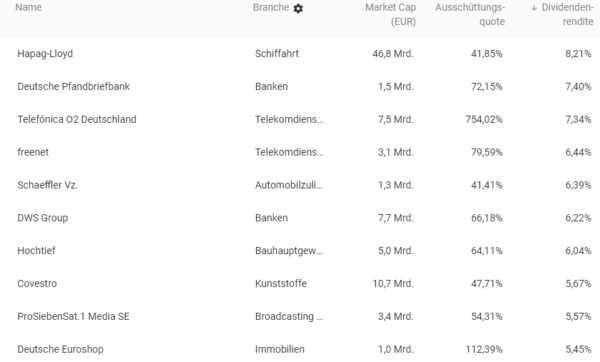
Task: Open the Branche column settings gear
Action: coord(298,8)
